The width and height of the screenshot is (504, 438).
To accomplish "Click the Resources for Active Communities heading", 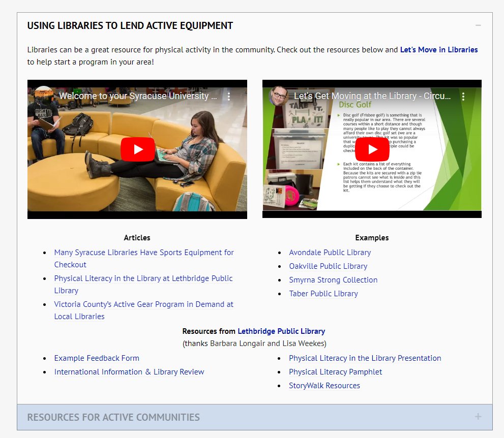I will [x=113, y=417].
